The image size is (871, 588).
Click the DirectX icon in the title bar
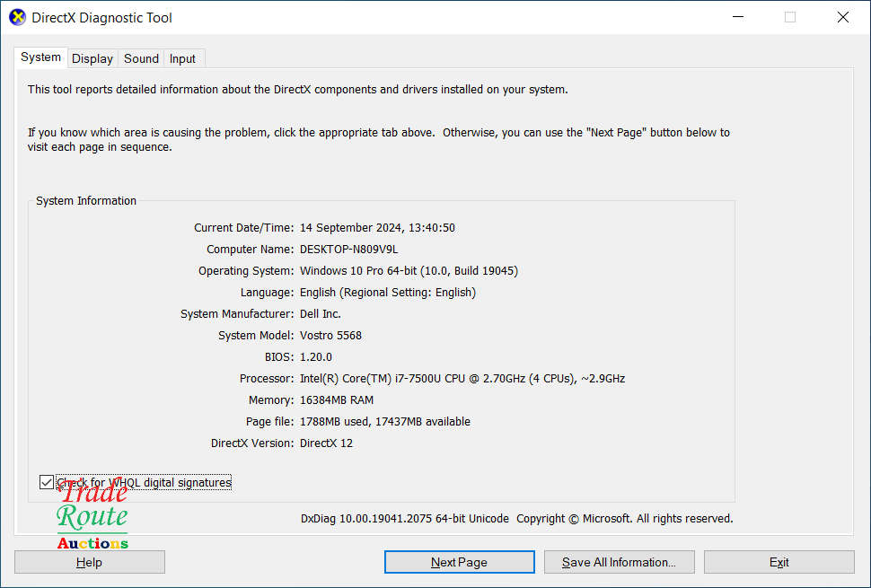(16, 17)
